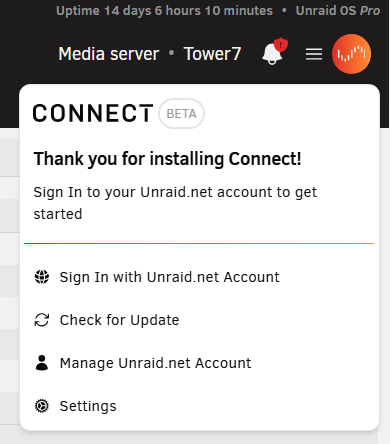The width and height of the screenshot is (390, 444).
Task: Click the circular arrows refresh icon
Action: 42,320
